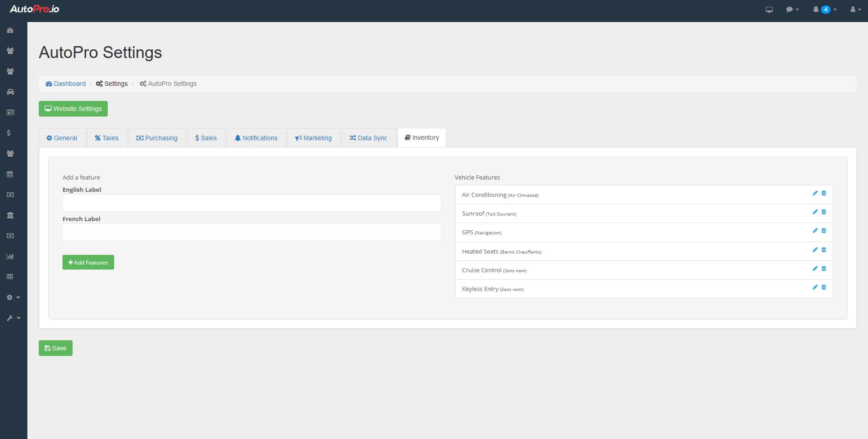Go to the Notifications tab
Screen dimensions: 868x439
pos(256,138)
